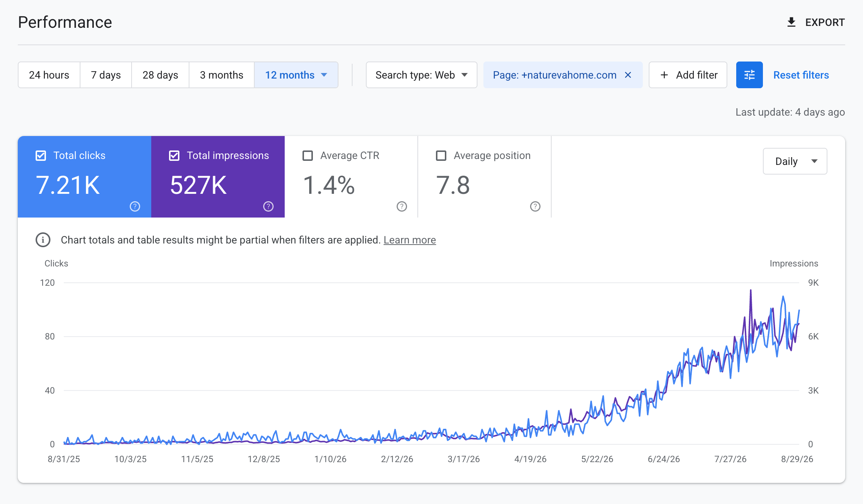Select the 3 months range
This screenshot has height=504, width=863.
pos(221,75)
